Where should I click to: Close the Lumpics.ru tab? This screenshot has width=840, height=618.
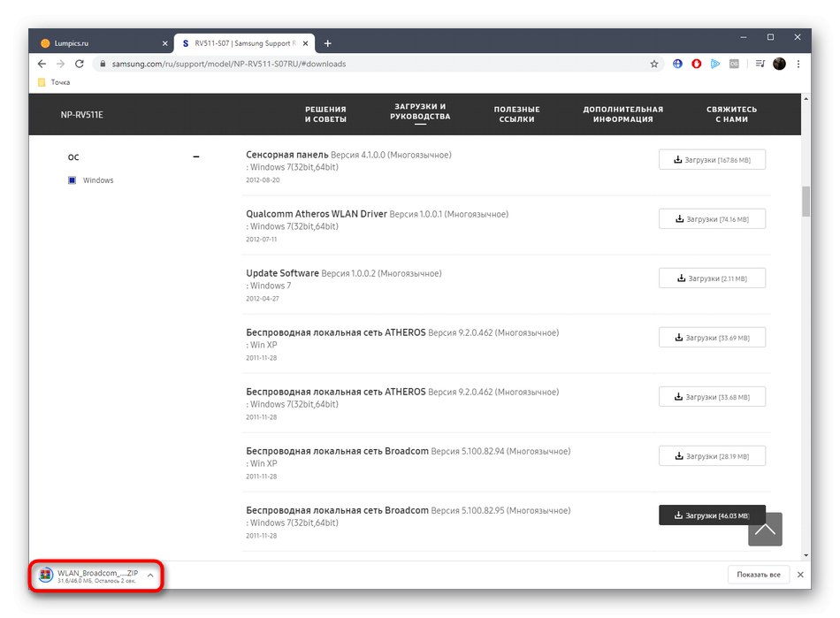point(165,43)
